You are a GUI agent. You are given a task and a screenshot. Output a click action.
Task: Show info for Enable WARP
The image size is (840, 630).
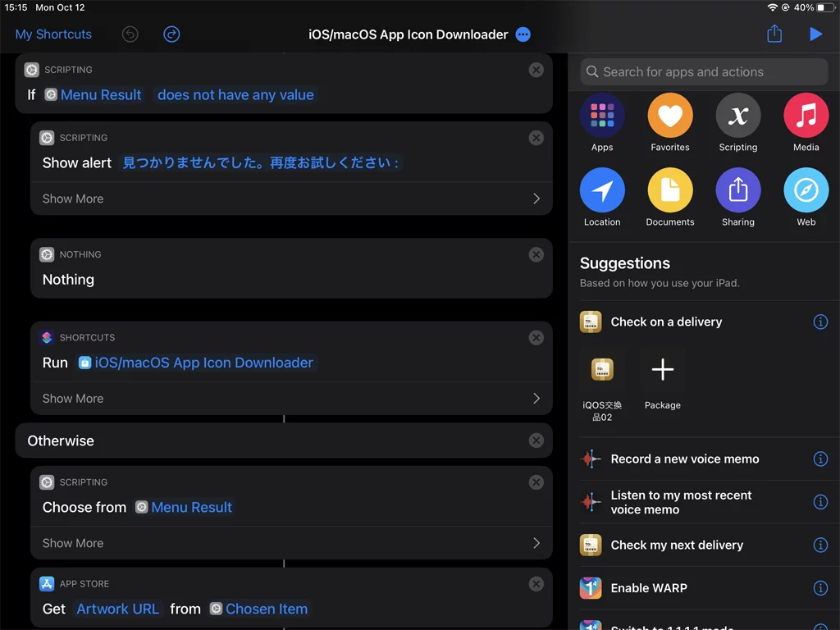[820, 587]
